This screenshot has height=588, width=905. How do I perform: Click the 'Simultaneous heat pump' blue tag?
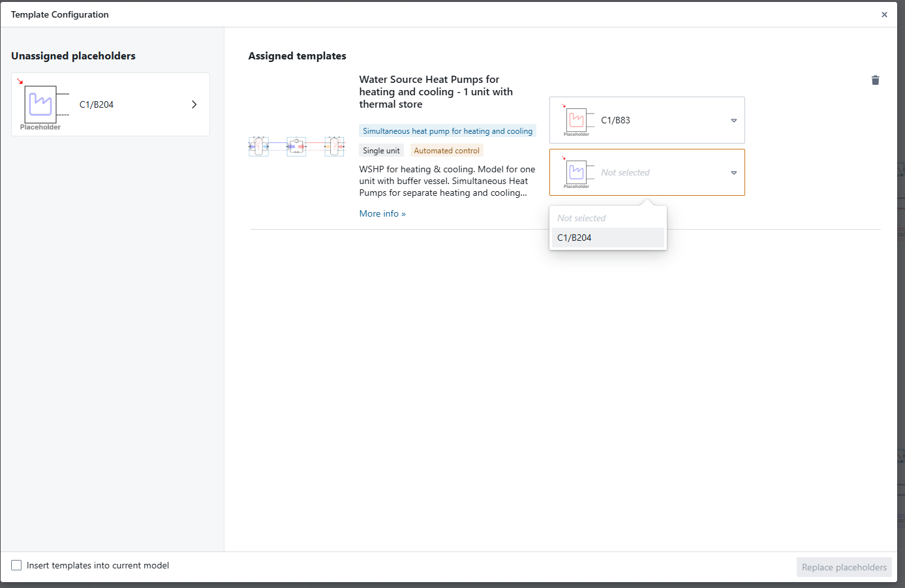[x=448, y=131]
